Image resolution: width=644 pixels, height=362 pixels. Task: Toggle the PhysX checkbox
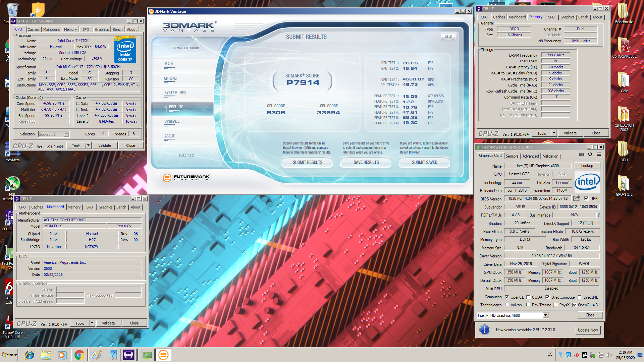click(x=556, y=305)
